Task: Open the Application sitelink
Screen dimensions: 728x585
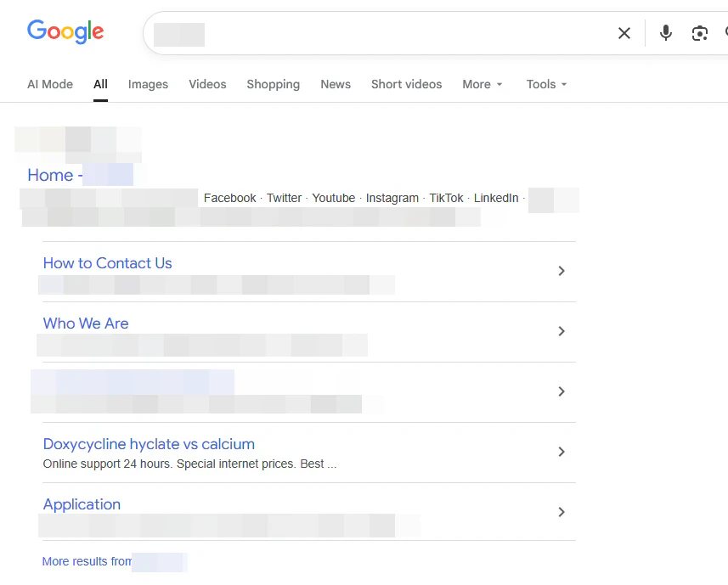Action: (x=82, y=504)
